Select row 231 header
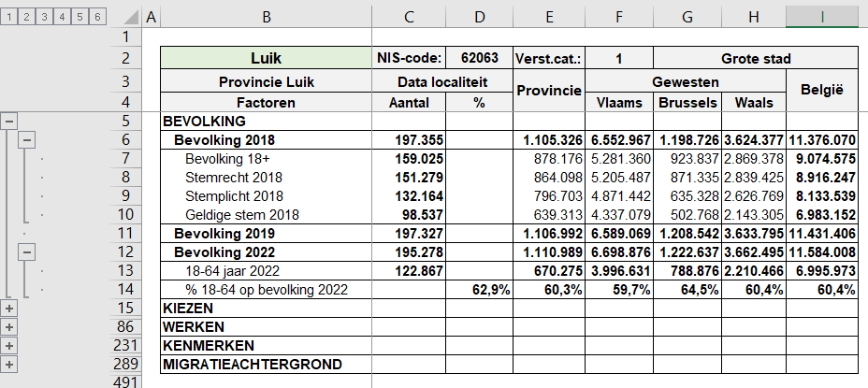 coord(124,346)
